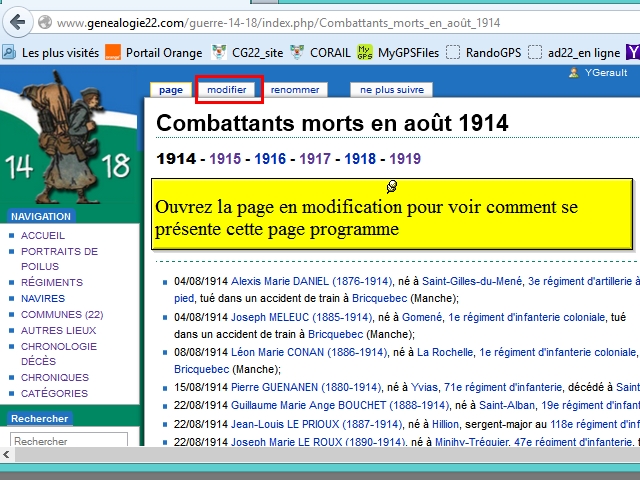Open the ad22_en ligne bookmark

tap(574, 53)
